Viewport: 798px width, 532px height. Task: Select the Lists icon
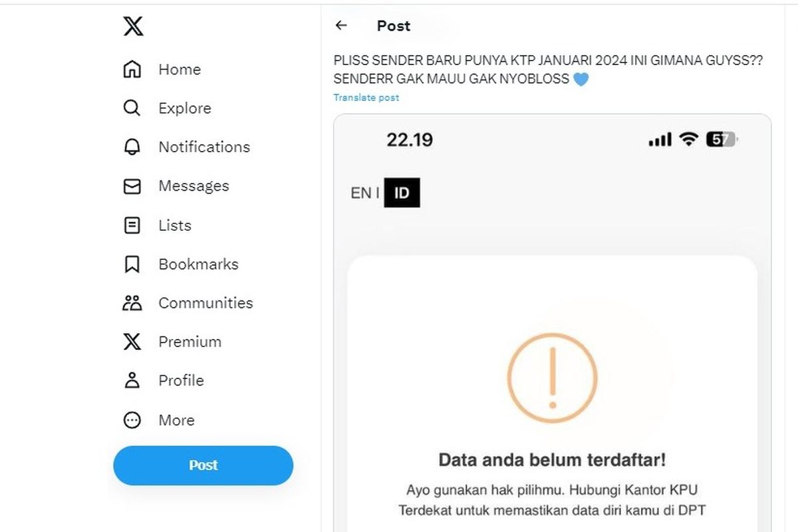(x=132, y=225)
